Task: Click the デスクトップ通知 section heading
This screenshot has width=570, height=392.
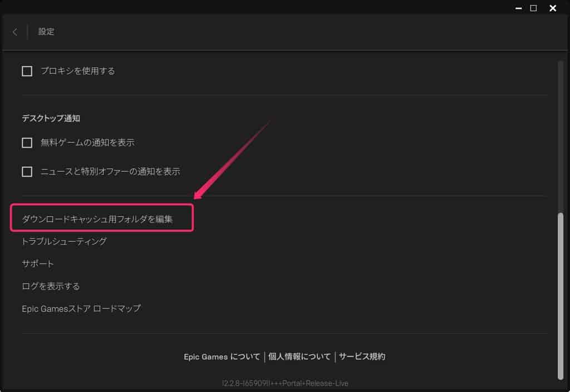Action: (x=51, y=118)
